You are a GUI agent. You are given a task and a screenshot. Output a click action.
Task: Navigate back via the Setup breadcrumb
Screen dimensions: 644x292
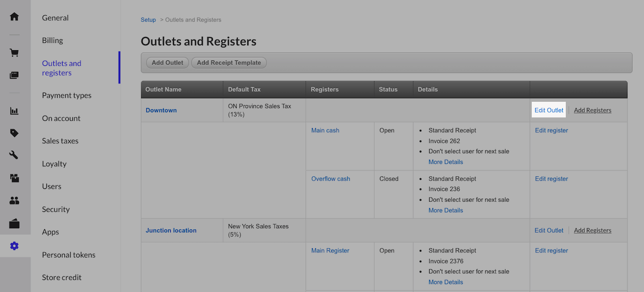[x=148, y=19]
